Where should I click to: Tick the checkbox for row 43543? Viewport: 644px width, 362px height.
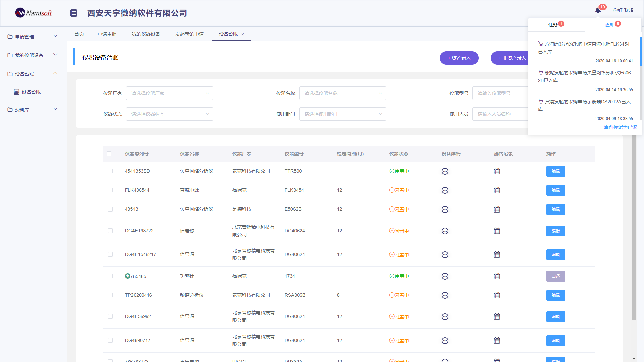pos(110,209)
